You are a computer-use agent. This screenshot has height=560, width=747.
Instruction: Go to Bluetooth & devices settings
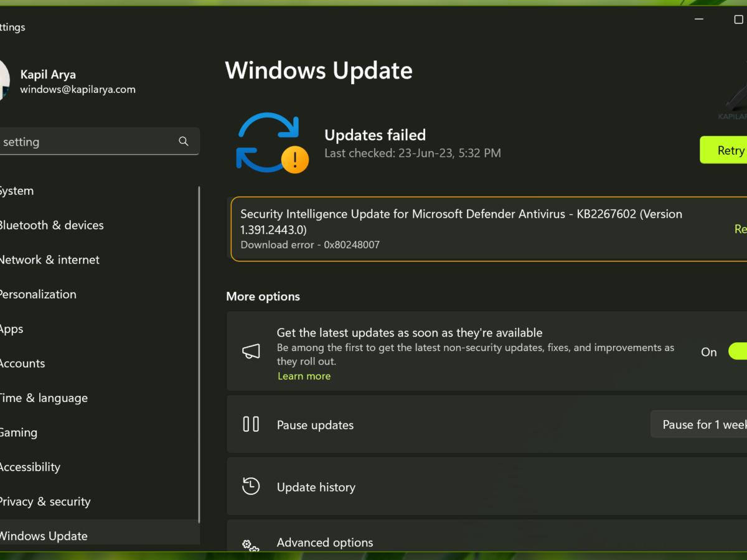pyautogui.click(x=51, y=225)
